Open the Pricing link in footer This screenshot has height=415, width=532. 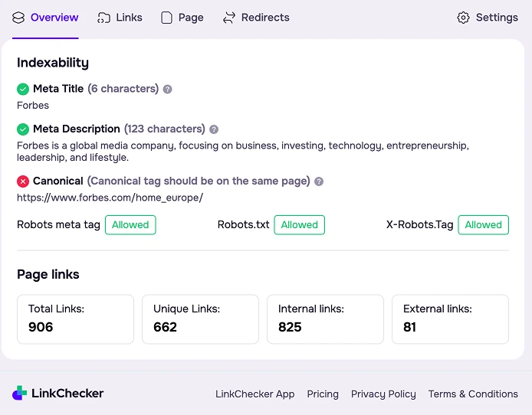coord(323,394)
